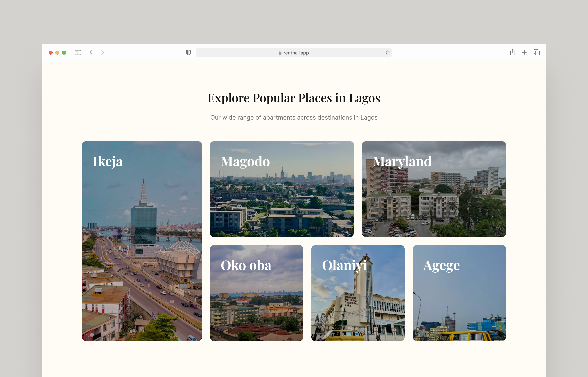Open a new browser tab
Screen dimensions: 588x377
pyautogui.click(x=524, y=52)
